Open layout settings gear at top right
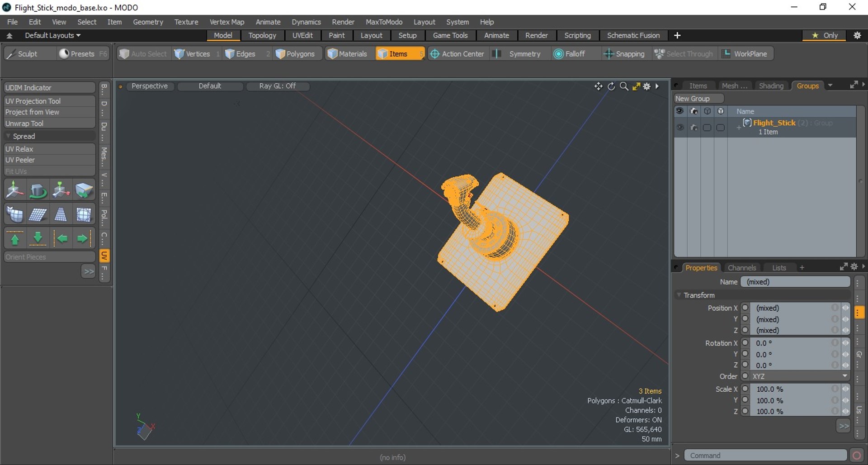The width and height of the screenshot is (868, 465). tap(857, 35)
